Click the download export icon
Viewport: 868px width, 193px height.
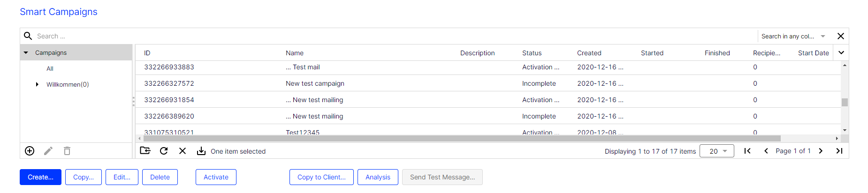click(x=201, y=151)
